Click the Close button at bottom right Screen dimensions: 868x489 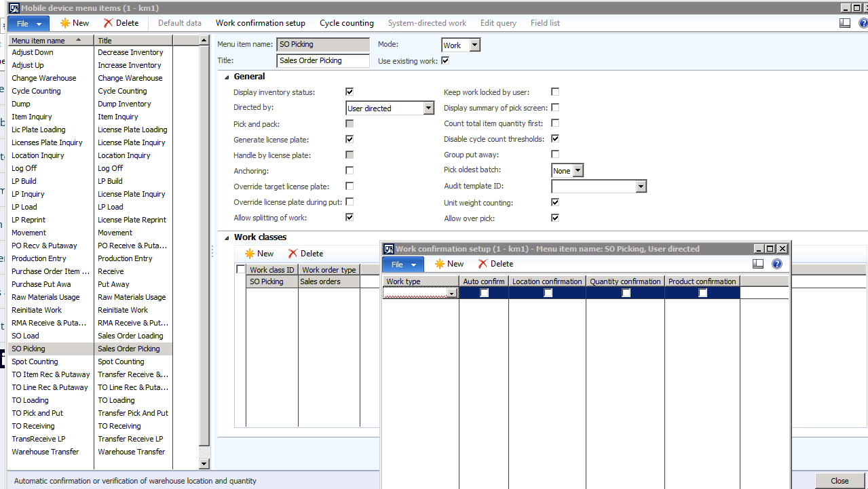(x=839, y=480)
